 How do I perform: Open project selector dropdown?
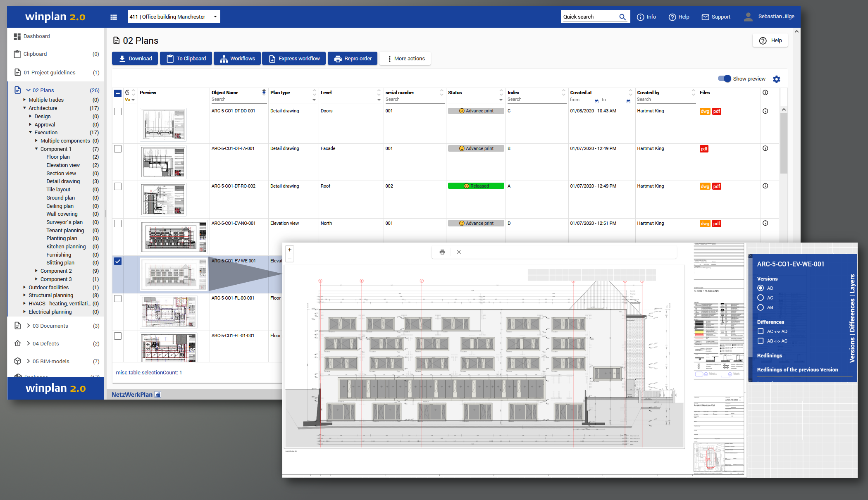coord(174,17)
